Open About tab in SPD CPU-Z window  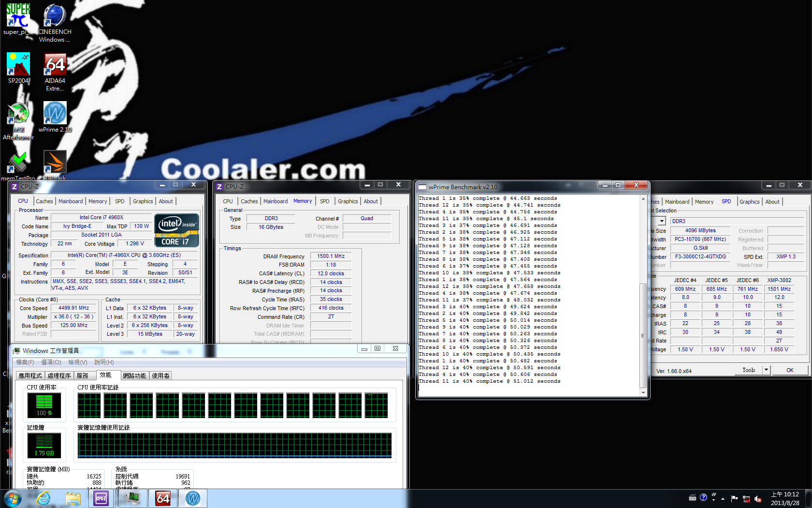(772, 202)
